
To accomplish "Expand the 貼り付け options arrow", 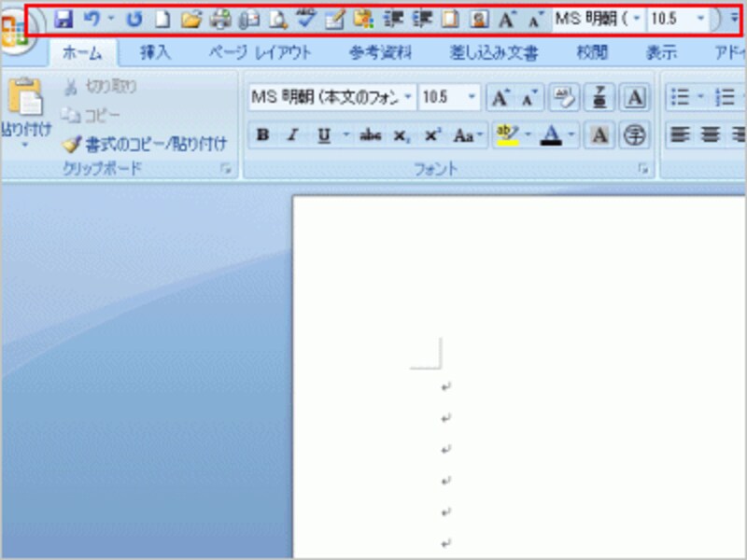I will [25, 145].
